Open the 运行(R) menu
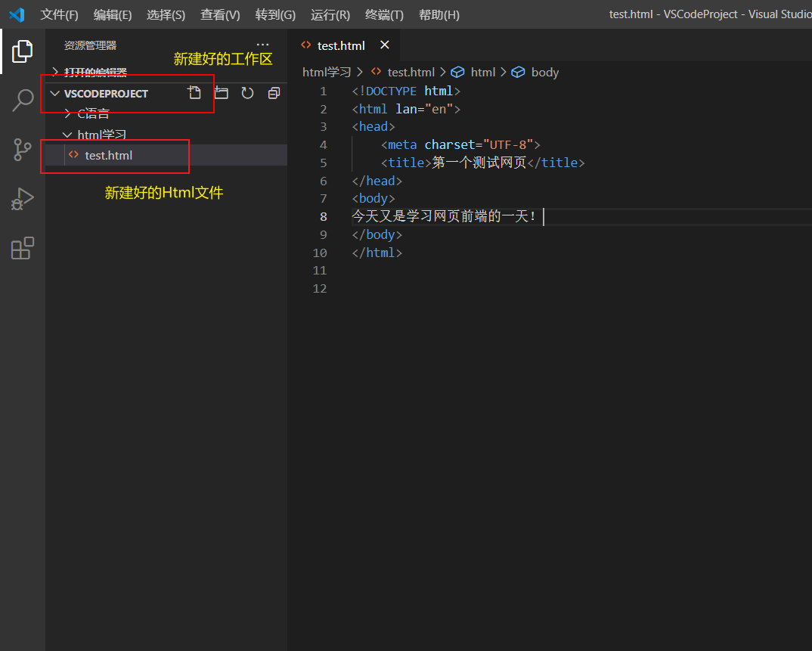 [330, 14]
